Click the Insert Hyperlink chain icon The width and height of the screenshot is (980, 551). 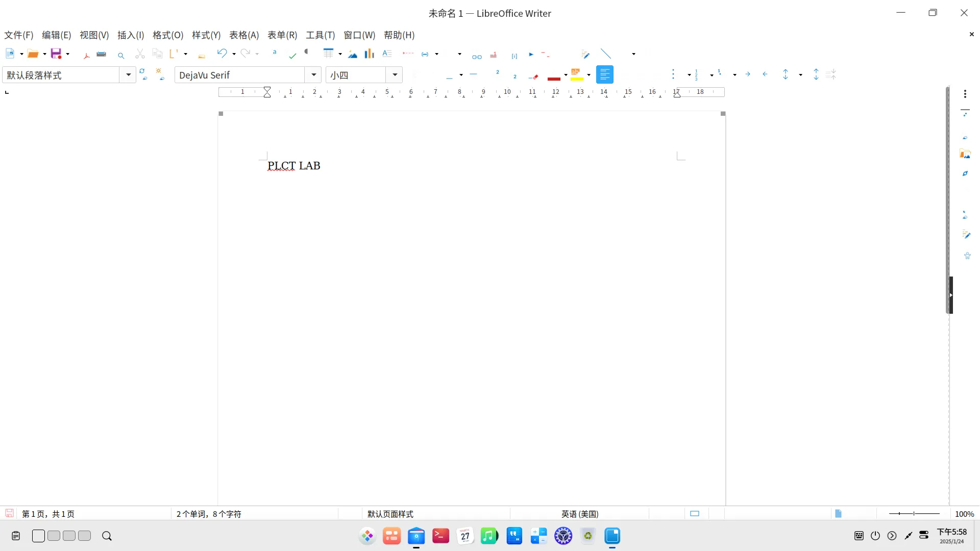477,56
